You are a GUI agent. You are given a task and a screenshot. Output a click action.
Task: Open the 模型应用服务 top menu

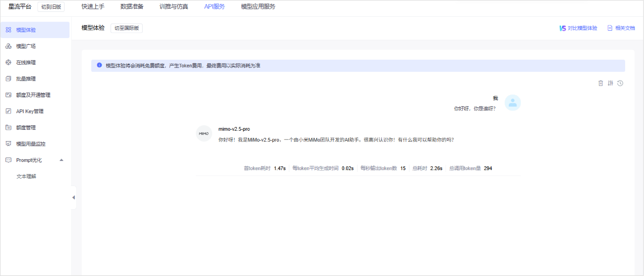(258, 7)
